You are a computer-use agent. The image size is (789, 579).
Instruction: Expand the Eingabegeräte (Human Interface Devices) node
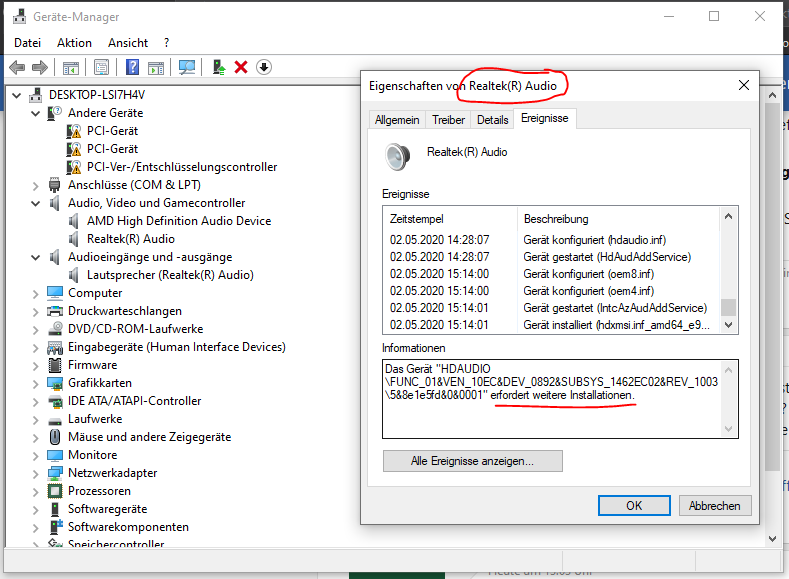[35, 348]
